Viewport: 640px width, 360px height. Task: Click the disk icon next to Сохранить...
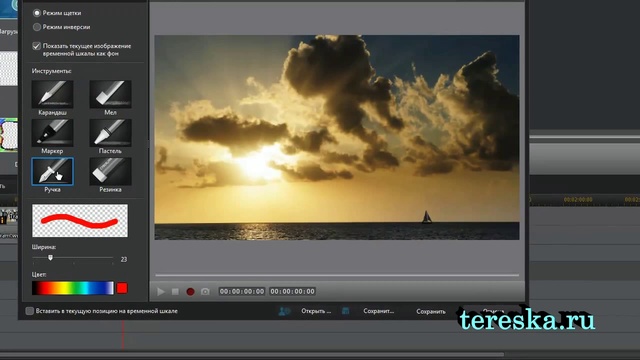pyautogui.click(x=345, y=311)
